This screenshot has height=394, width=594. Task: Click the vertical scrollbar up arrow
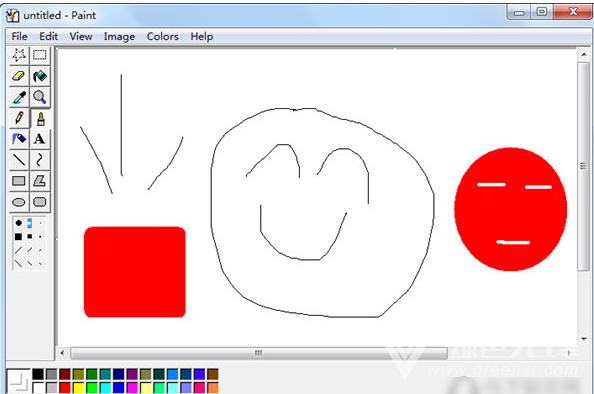584,55
